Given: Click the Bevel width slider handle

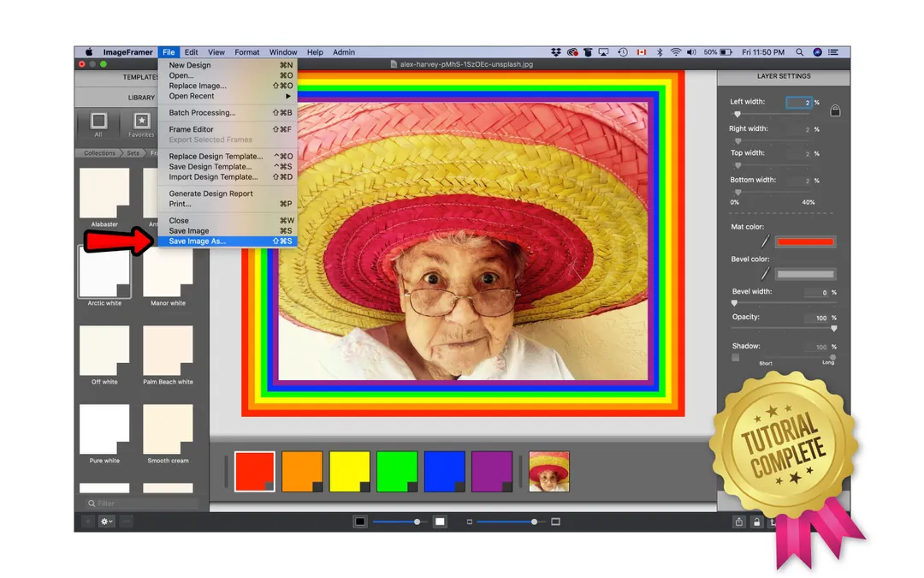Looking at the screenshot, I should [734, 303].
